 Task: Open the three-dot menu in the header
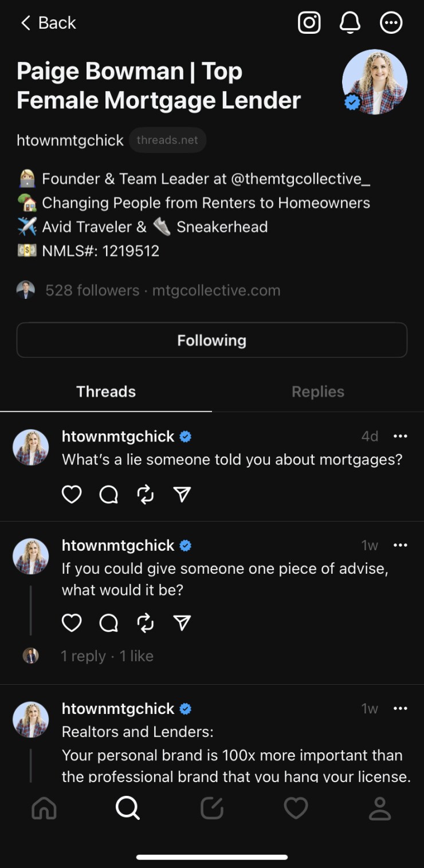[391, 23]
